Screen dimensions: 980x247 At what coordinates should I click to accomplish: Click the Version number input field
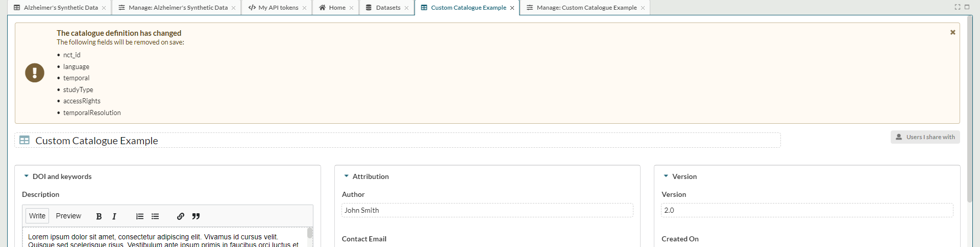pos(806,210)
